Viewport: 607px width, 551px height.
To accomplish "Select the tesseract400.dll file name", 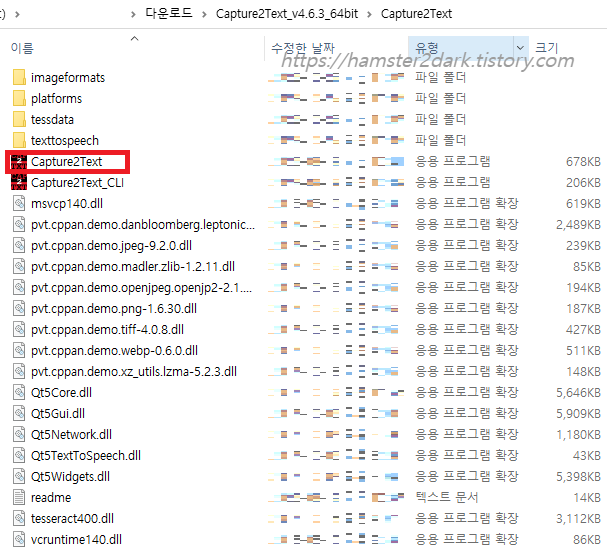I will tap(72, 518).
